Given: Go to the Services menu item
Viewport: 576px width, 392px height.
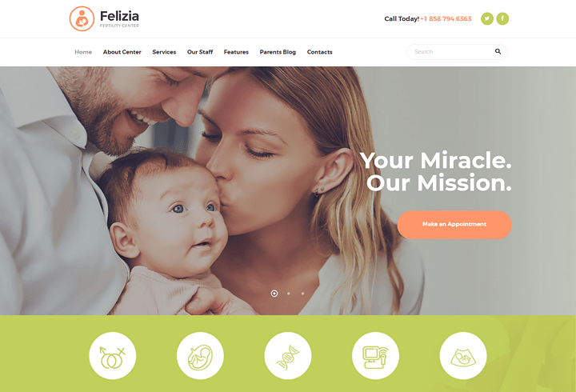Looking at the screenshot, I should pos(164,52).
